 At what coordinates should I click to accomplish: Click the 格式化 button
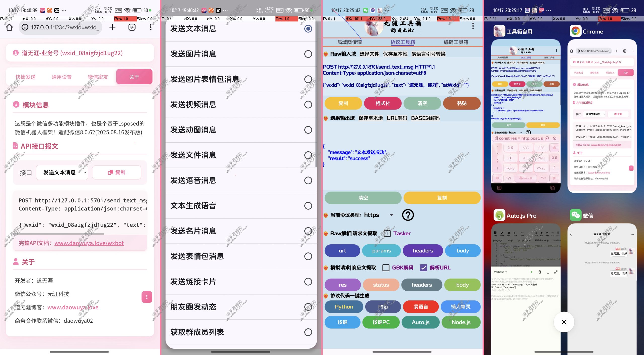click(x=383, y=103)
